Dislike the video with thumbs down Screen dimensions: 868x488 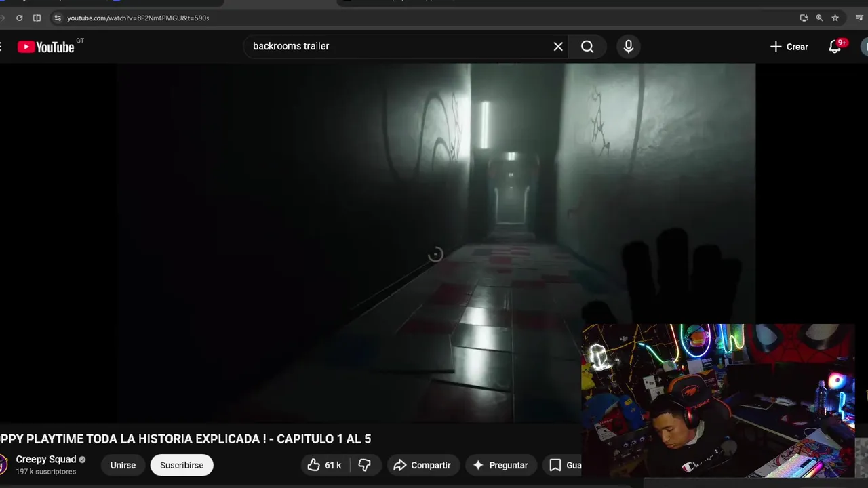(365, 465)
